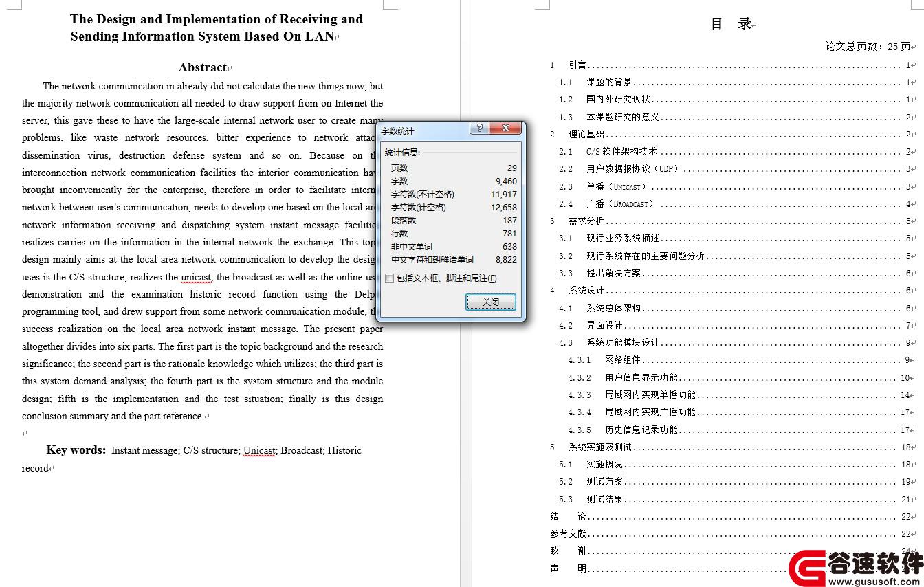Enable 包括文本框、脚注和尾注 checkbox

[x=390, y=278]
